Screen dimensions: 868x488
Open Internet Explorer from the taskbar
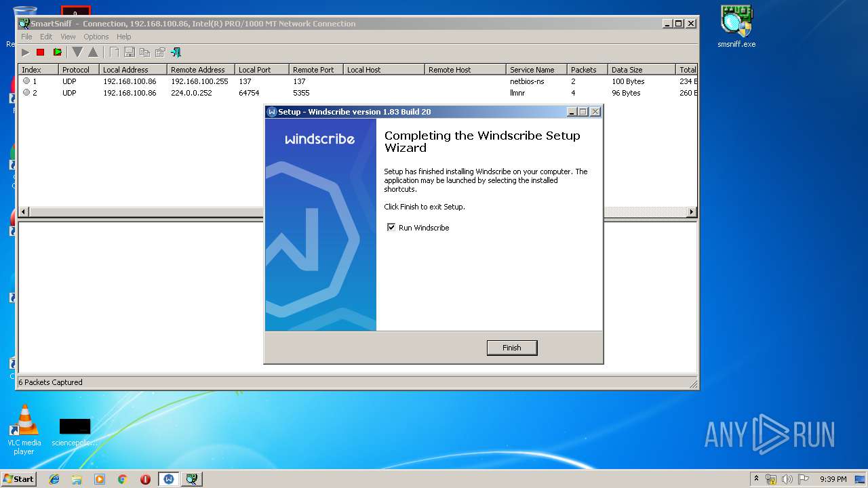pos(54,479)
